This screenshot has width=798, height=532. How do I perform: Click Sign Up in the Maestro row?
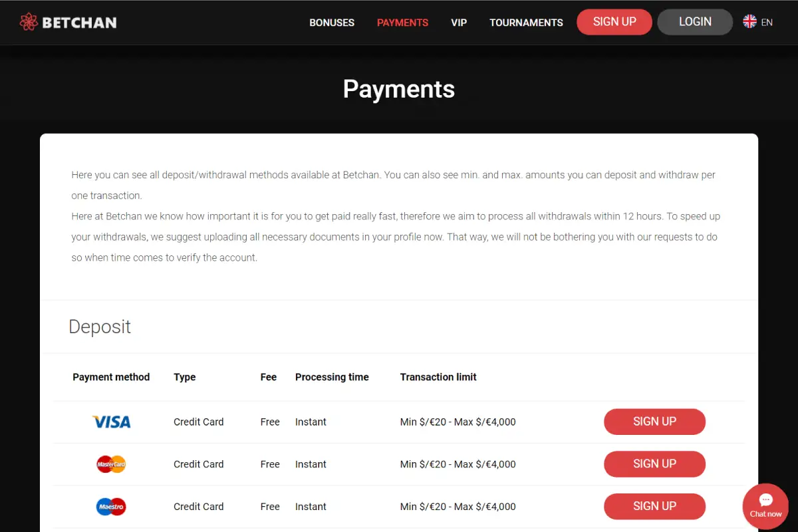coord(654,507)
